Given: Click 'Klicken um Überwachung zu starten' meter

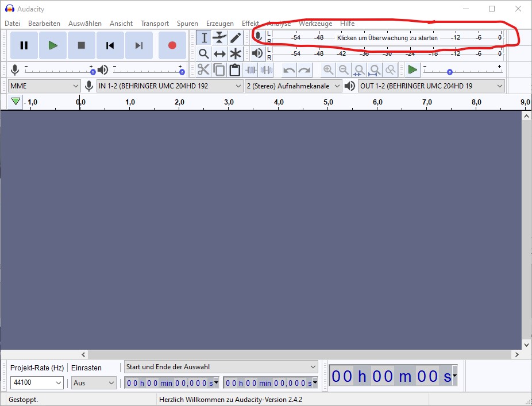Looking at the screenshot, I should coord(387,38).
